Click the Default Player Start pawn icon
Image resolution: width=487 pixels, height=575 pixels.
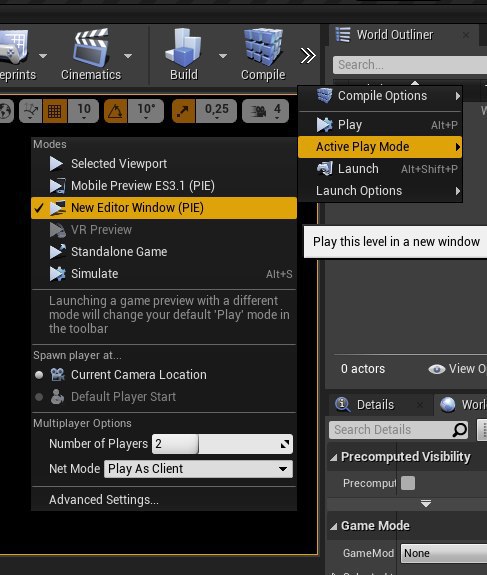[x=57, y=397]
